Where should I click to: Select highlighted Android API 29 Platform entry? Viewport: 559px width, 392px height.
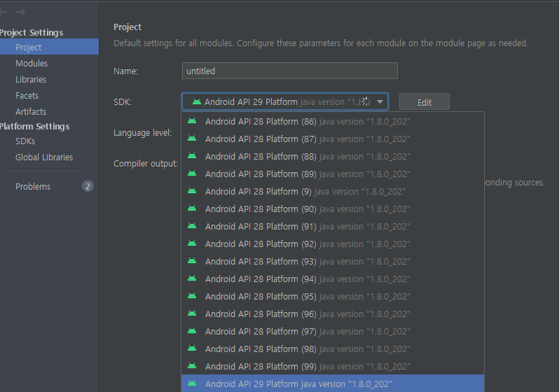point(333,384)
